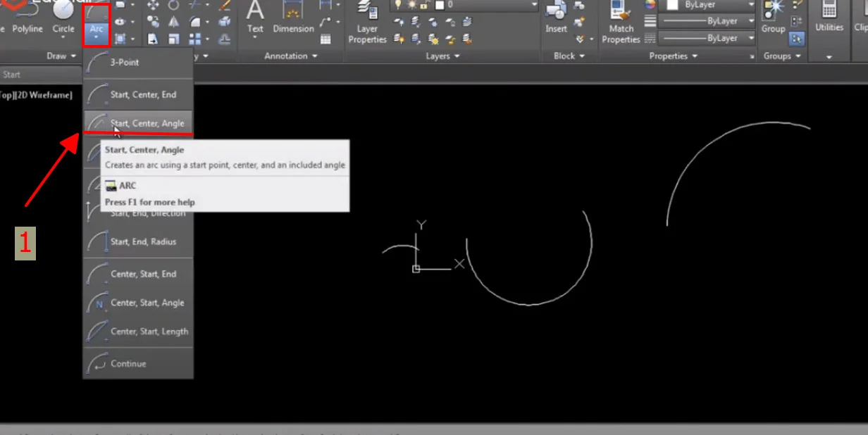Choose the Stretch tool

pyautogui.click(x=153, y=39)
